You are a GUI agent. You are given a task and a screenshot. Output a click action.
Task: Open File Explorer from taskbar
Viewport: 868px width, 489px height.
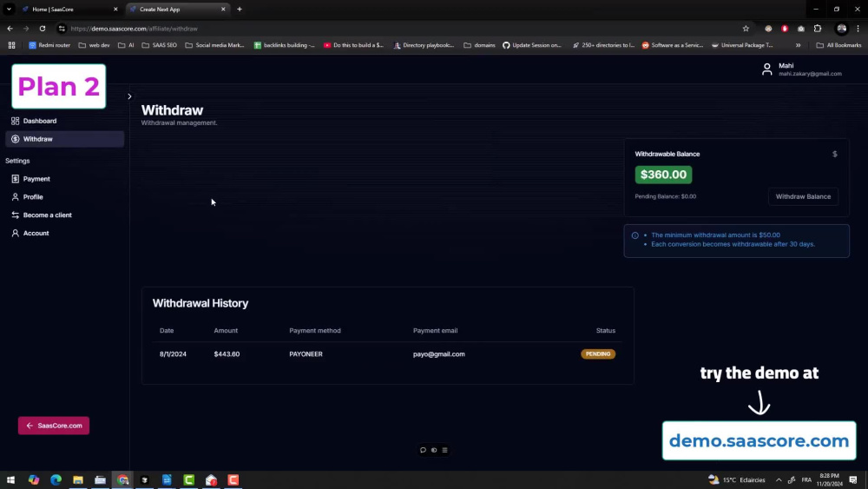pyautogui.click(x=78, y=480)
